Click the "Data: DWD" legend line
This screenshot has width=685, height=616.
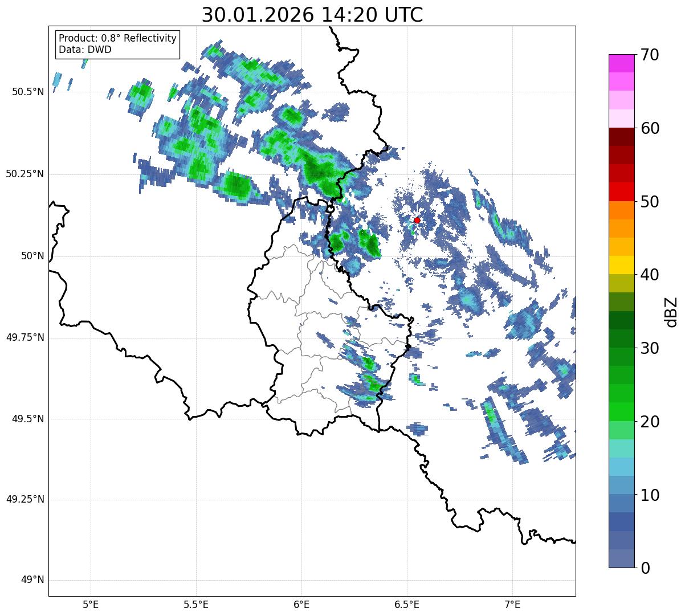coord(85,50)
